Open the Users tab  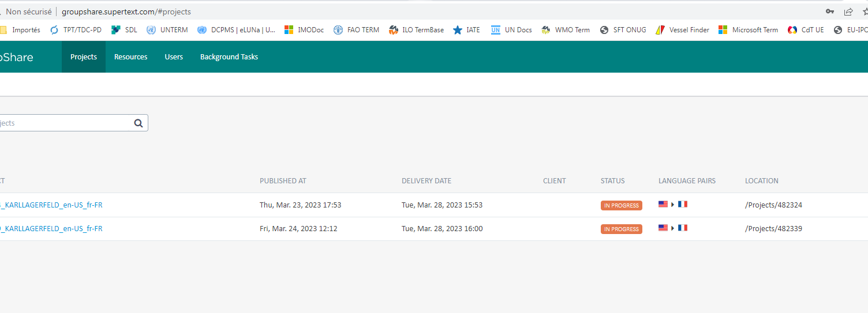pyautogui.click(x=174, y=57)
